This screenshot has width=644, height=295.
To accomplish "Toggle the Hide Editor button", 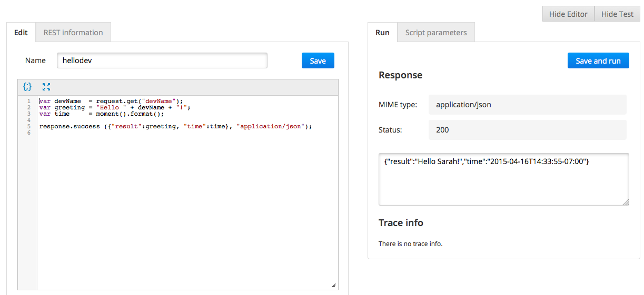I will (x=568, y=14).
